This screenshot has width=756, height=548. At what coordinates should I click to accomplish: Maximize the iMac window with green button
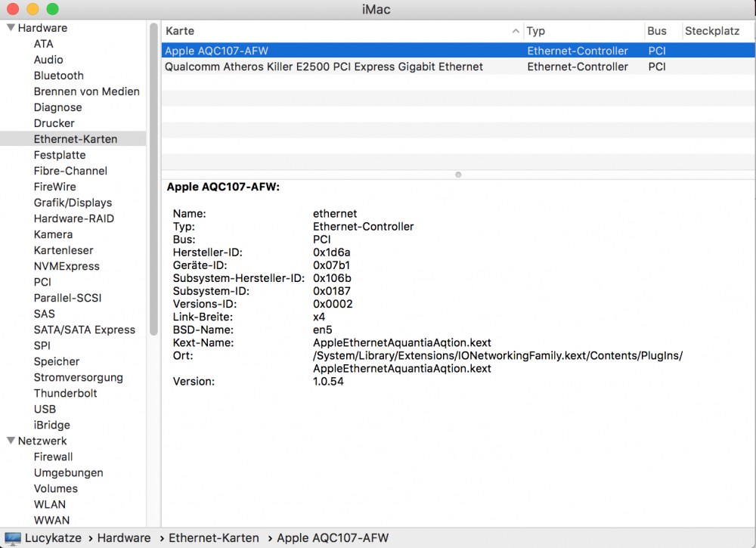tap(53, 8)
